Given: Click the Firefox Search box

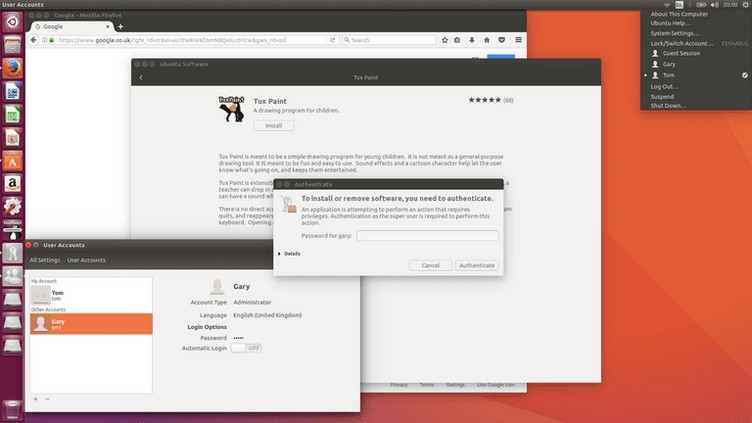Looking at the screenshot, I should (x=389, y=40).
